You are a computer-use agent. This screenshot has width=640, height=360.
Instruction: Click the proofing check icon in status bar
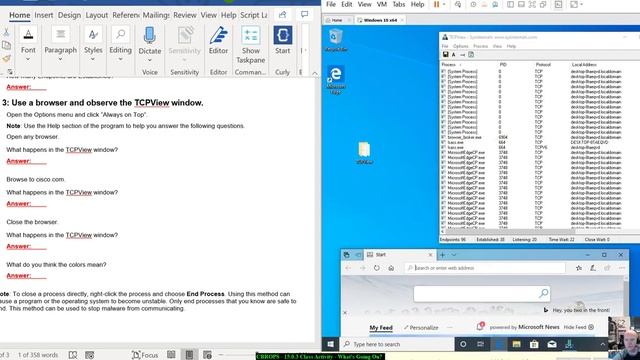point(73,355)
